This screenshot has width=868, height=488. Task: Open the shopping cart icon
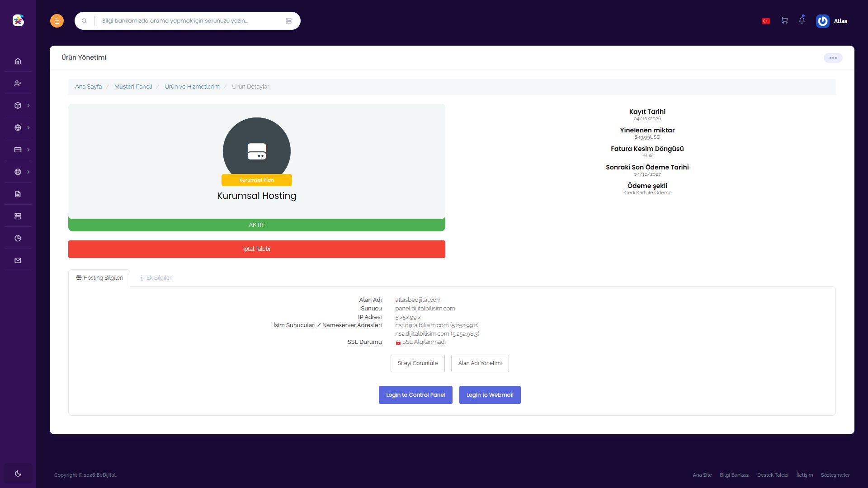pos(784,20)
